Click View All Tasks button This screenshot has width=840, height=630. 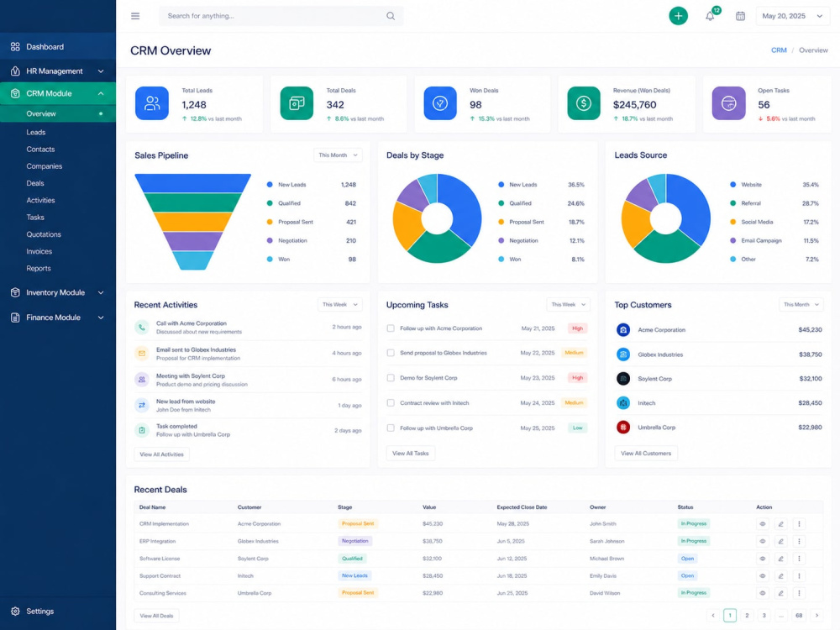[411, 454]
